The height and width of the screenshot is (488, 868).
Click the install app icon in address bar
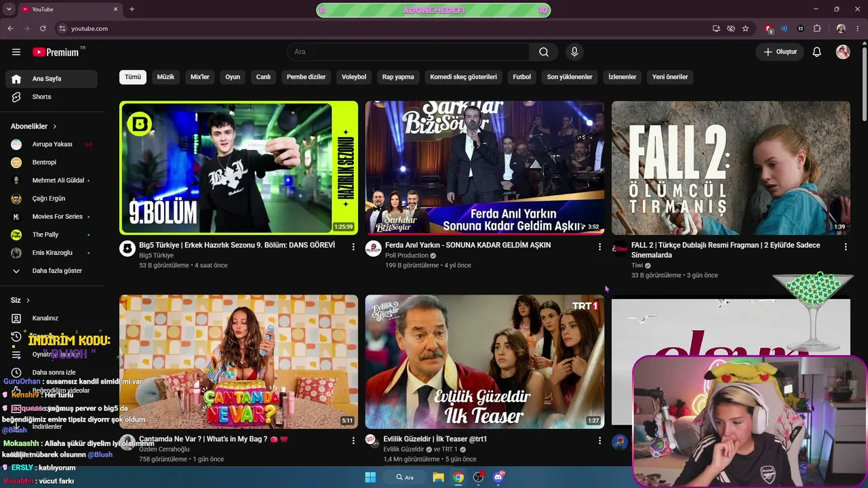coord(716,28)
